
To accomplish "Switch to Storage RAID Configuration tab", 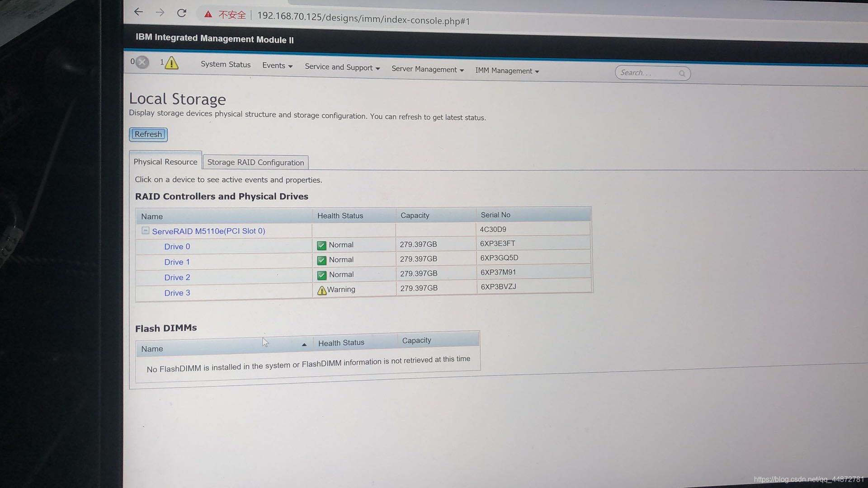I will pyautogui.click(x=255, y=162).
